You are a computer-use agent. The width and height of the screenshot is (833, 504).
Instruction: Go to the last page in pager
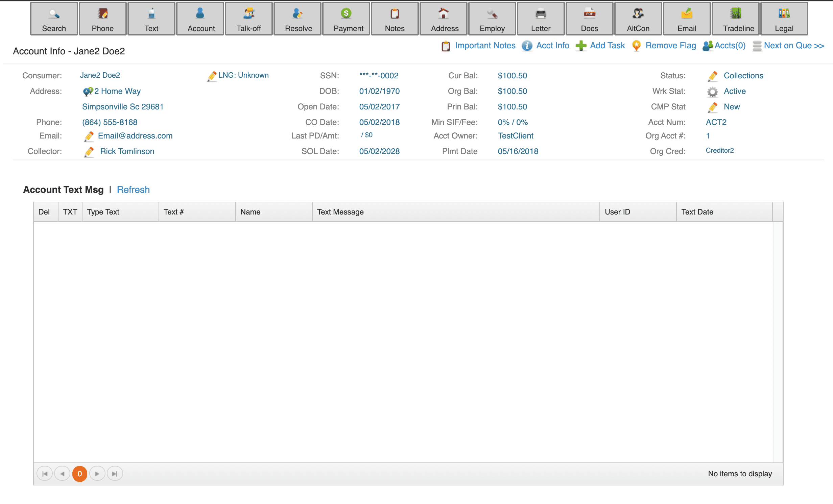pyautogui.click(x=115, y=474)
